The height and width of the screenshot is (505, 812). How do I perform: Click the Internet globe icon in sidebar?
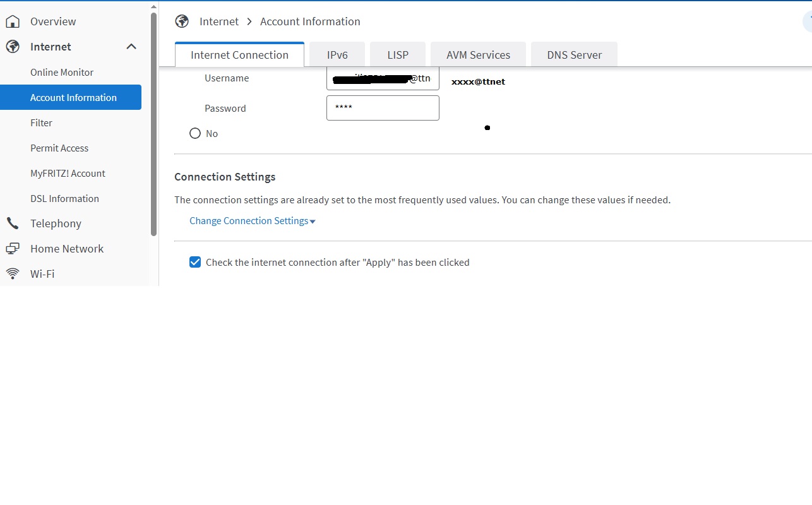pos(12,47)
